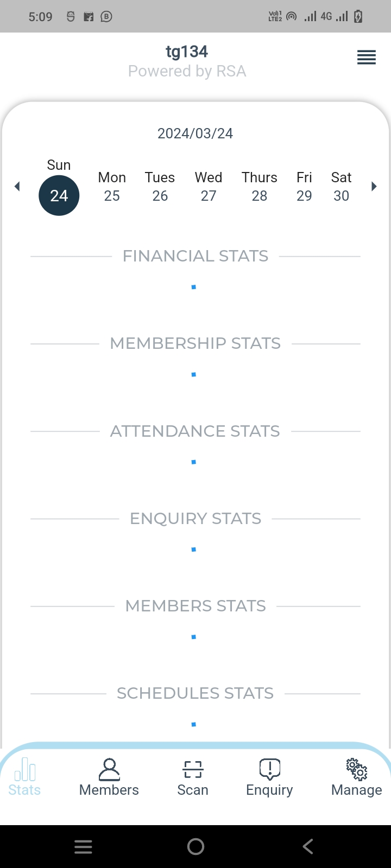
Task: Tap the 2024/03/24 date label
Action: click(195, 133)
